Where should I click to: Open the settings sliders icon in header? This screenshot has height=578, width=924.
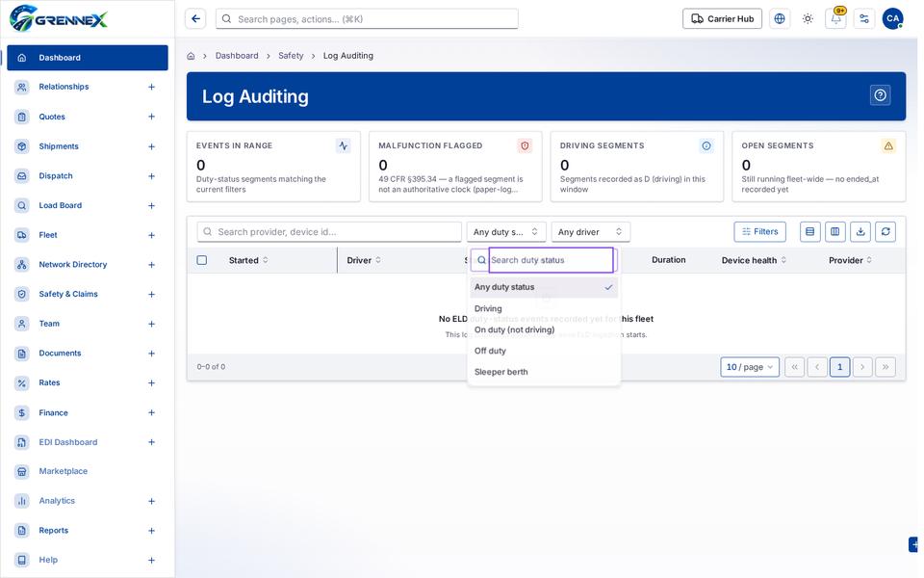(x=864, y=19)
